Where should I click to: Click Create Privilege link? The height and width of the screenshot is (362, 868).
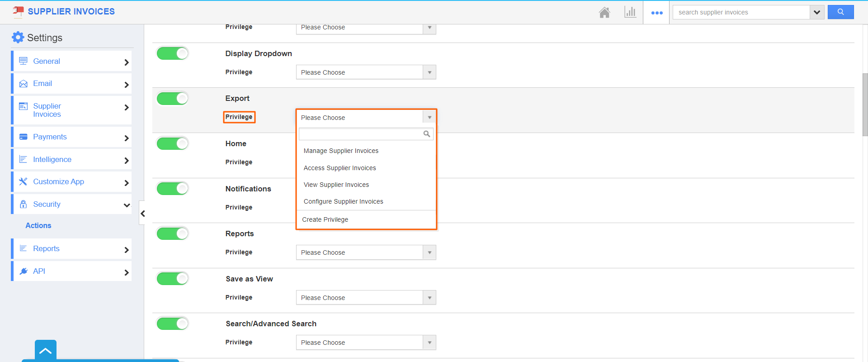coord(325,219)
